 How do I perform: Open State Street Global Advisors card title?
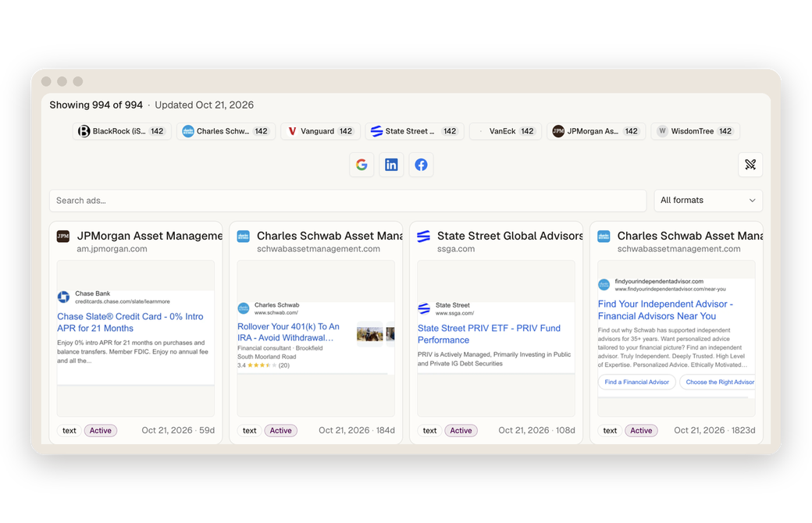coord(510,236)
